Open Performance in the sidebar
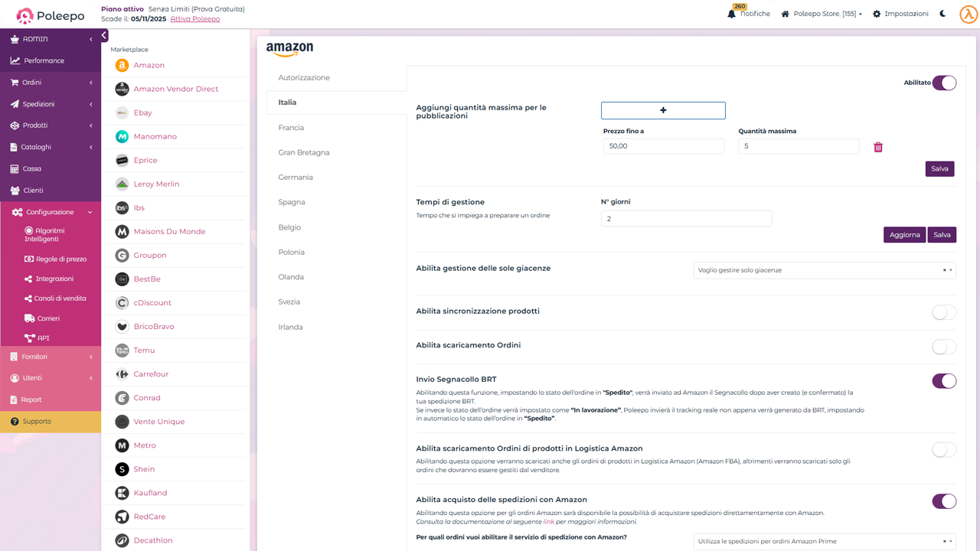Image resolution: width=980 pixels, height=551 pixels. (51, 60)
